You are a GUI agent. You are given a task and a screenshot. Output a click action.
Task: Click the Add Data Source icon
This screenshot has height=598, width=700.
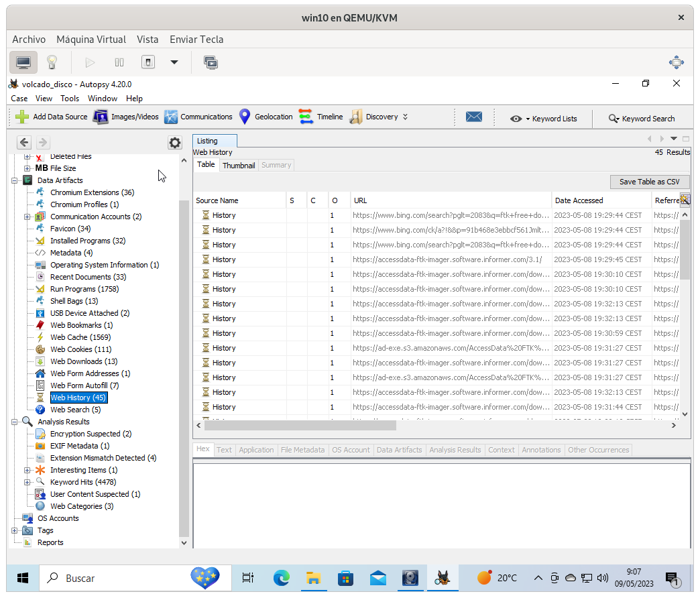(x=23, y=117)
